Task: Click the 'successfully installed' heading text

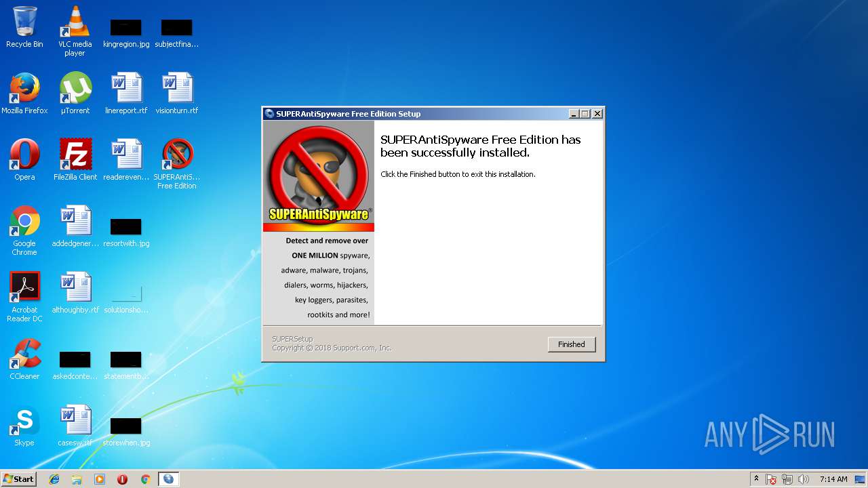Action: point(481,146)
